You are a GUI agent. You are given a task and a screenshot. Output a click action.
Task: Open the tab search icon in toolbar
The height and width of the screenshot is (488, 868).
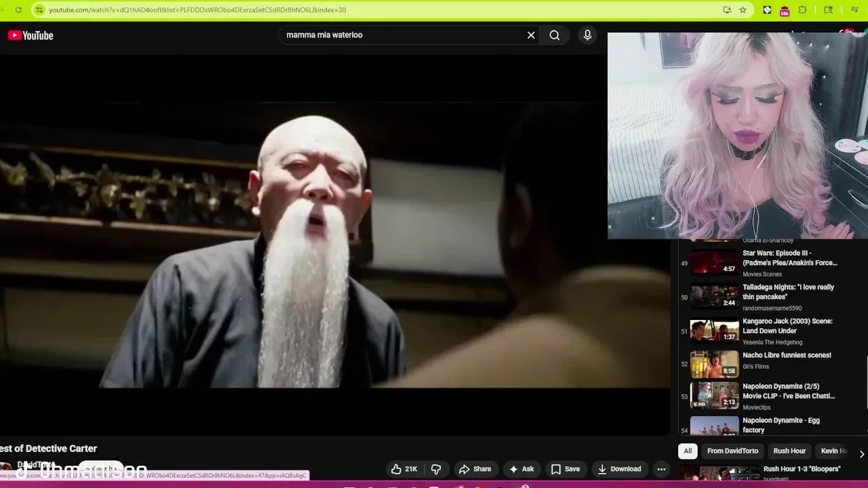(x=828, y=9)
